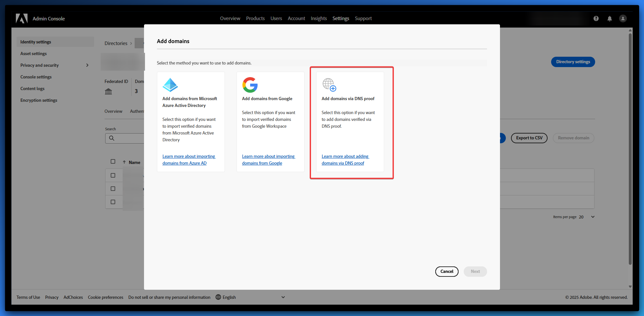Open the Help question mark icon
The image size is (644, 316).
point(596,18)
